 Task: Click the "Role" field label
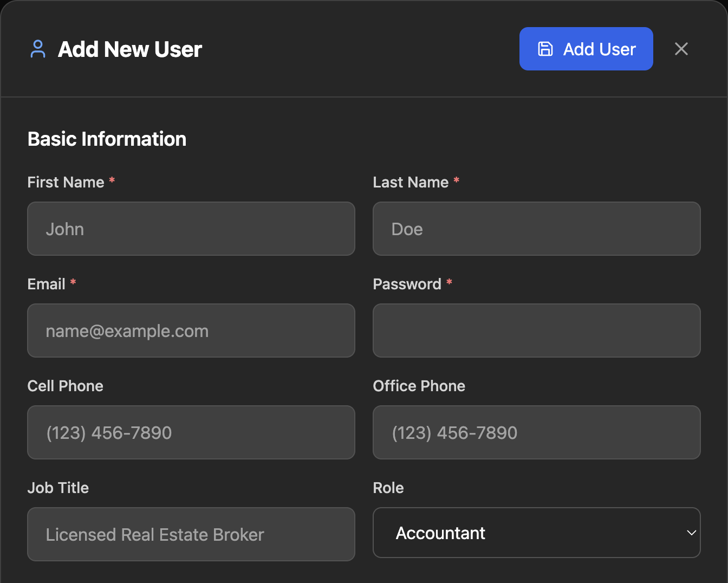(388, 488)
